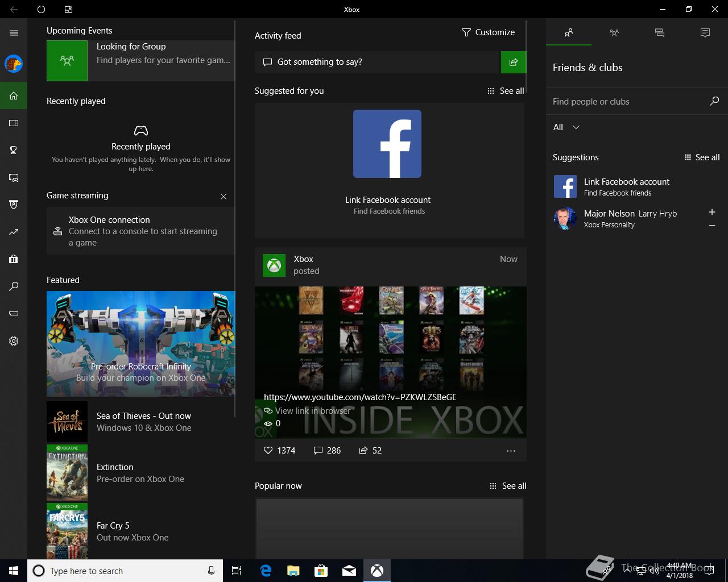
Task: Open Far Cry 5 featured item
Action: point(140,531)
